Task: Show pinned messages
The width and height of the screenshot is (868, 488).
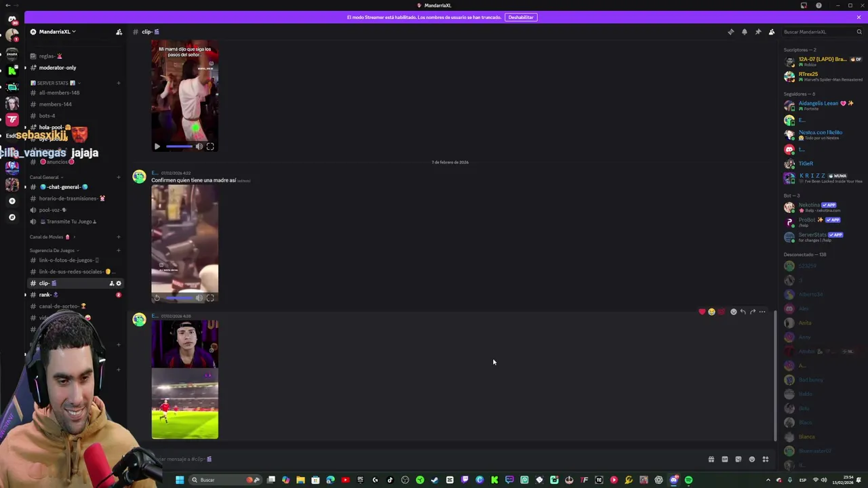Action: click(757, 32)
